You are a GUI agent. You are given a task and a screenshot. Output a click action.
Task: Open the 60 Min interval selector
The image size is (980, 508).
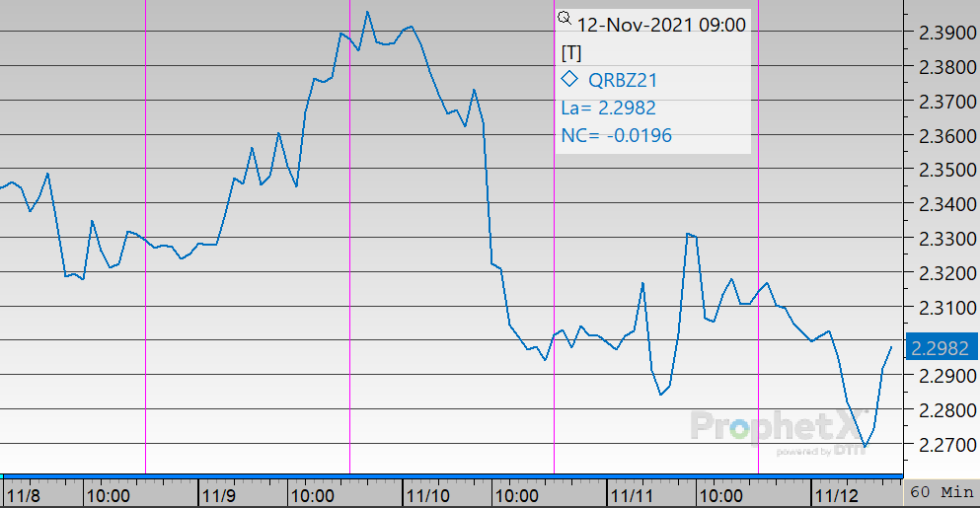tap(941, 492)
